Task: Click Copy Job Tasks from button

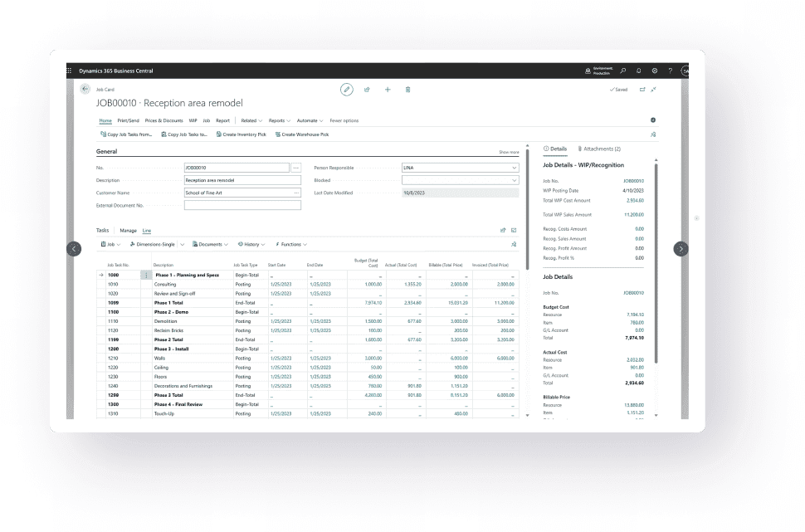Action: click(125, 134)
